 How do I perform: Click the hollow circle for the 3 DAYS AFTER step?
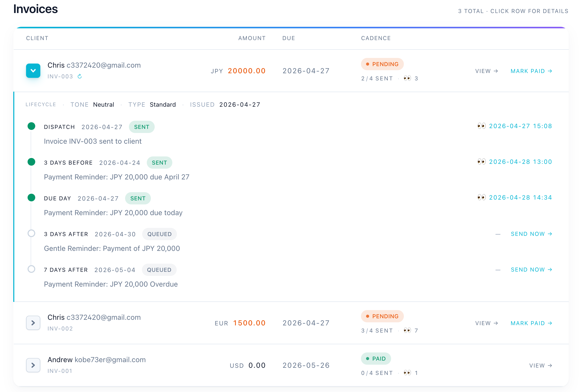coord(31,233)
